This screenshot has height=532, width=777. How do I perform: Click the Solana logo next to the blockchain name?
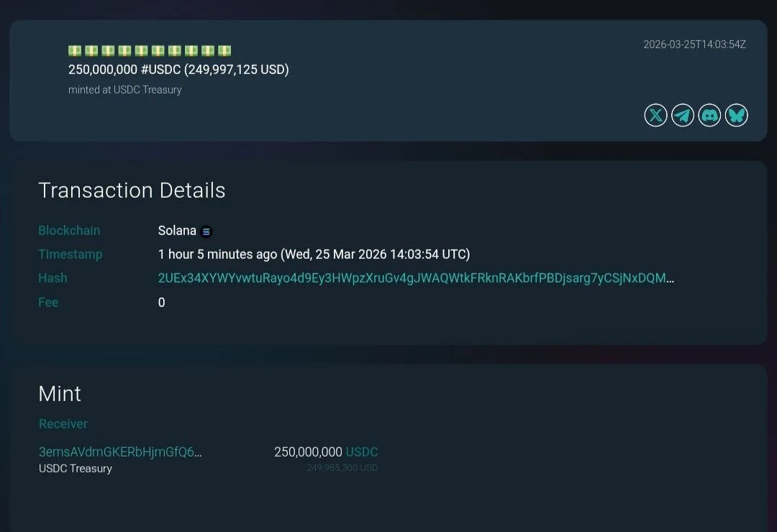[206, 231]
